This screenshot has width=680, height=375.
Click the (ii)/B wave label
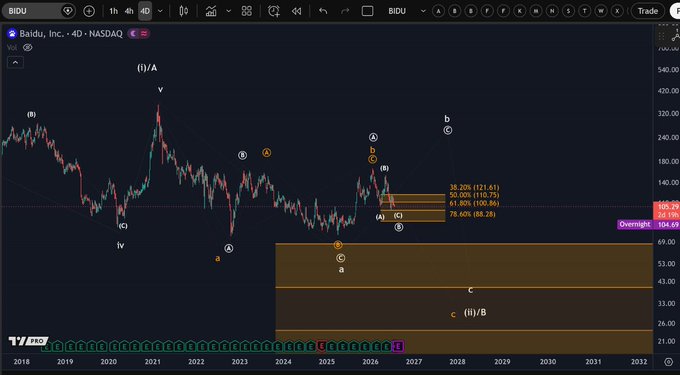coord(475,312)
